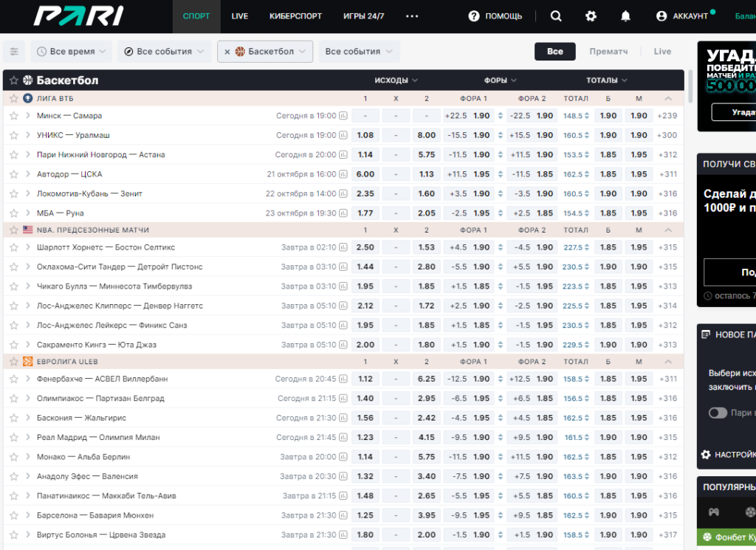Open statistics icon for Минск — Самара

click(343, 116)
